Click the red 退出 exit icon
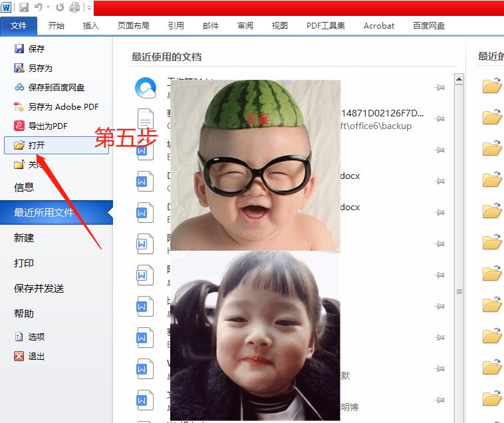This screenshot has height=423, width=504. coord(19,356)
